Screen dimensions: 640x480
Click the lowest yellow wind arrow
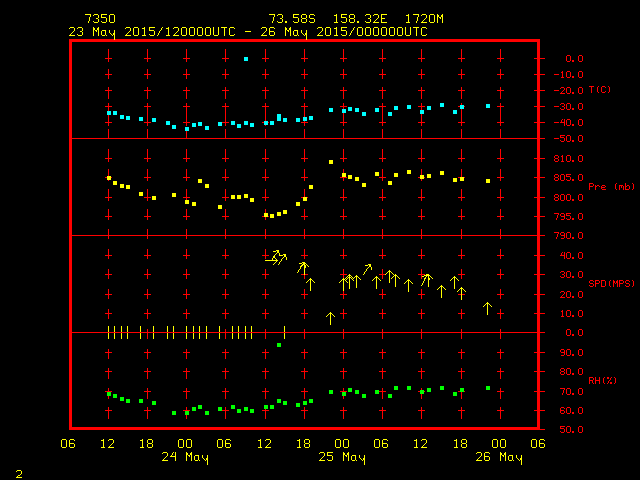(330, 318)
